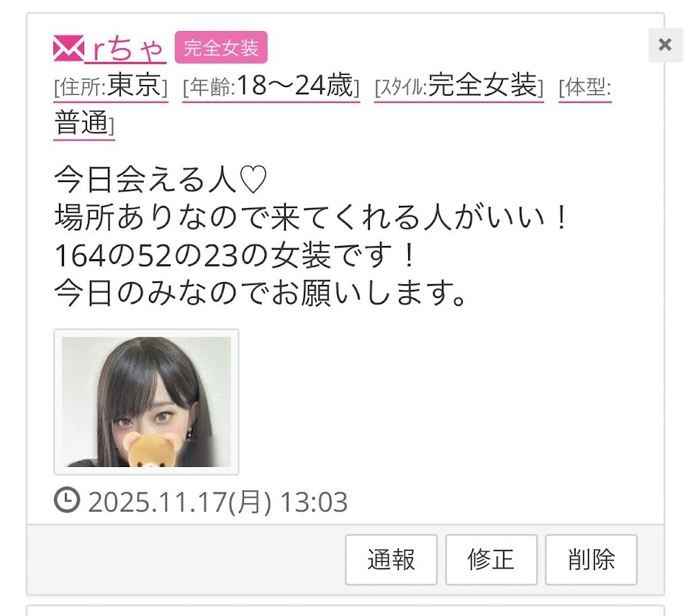Open the 年齢:18〜24歳 tag link

coord(271,86)
